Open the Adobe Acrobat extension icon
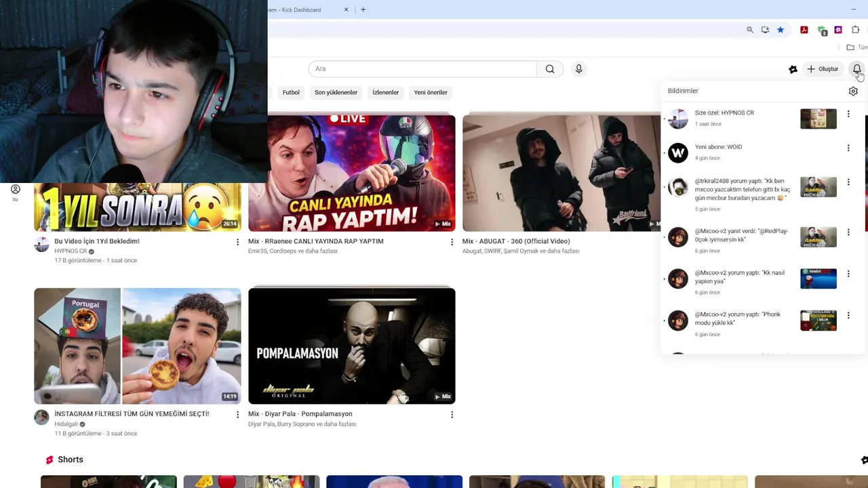 tap(804, 30)
